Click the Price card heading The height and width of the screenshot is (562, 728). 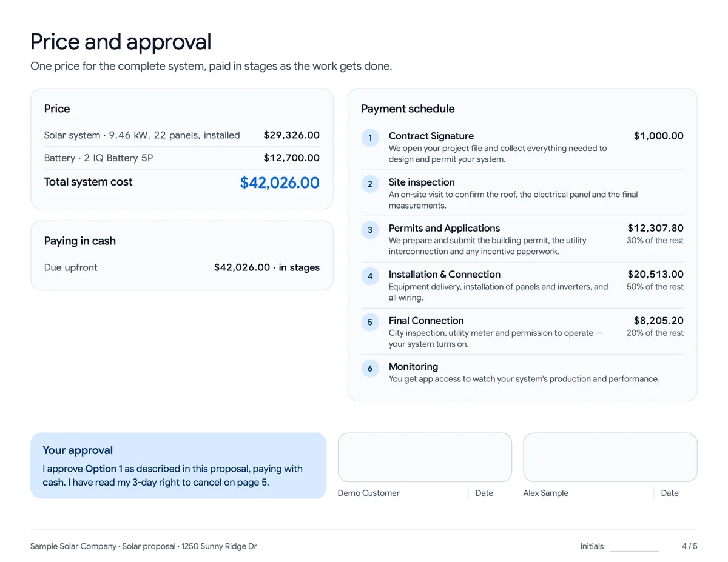point(57,109)
